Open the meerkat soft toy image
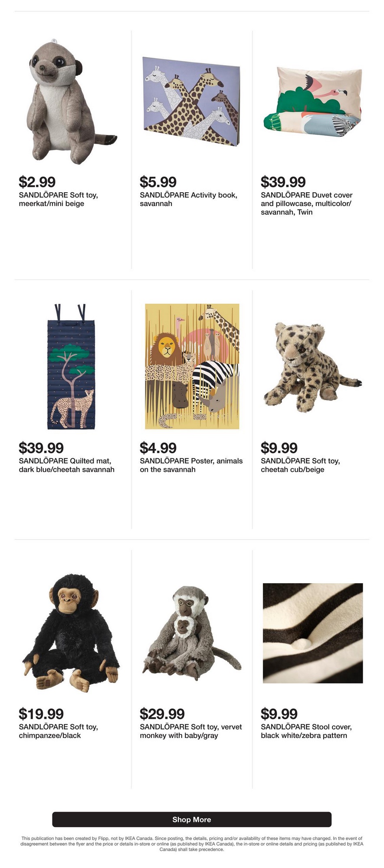The image size is (384, 868). [71, 102]
